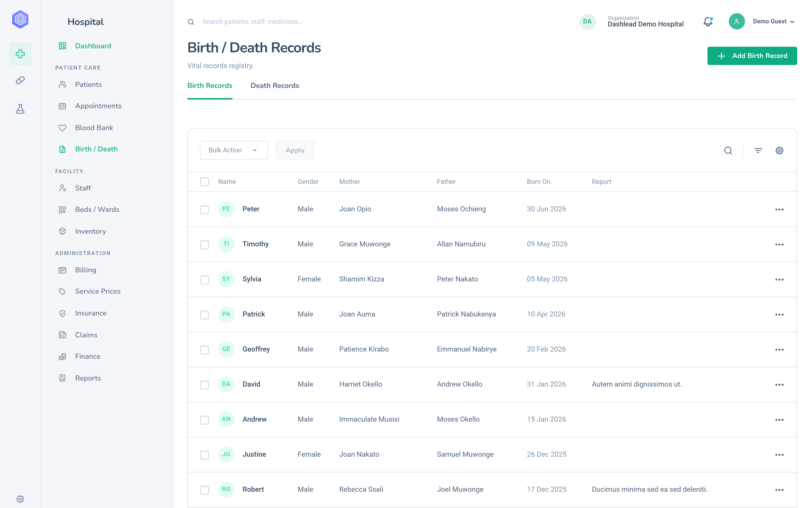
Task: Open row actions for Robert
Action: click(779, 490)
